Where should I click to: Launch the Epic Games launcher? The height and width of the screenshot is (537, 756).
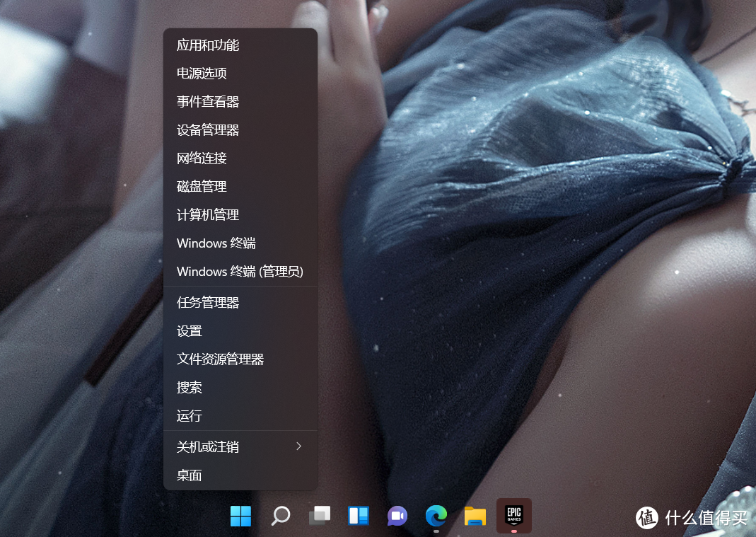(513, 516)
